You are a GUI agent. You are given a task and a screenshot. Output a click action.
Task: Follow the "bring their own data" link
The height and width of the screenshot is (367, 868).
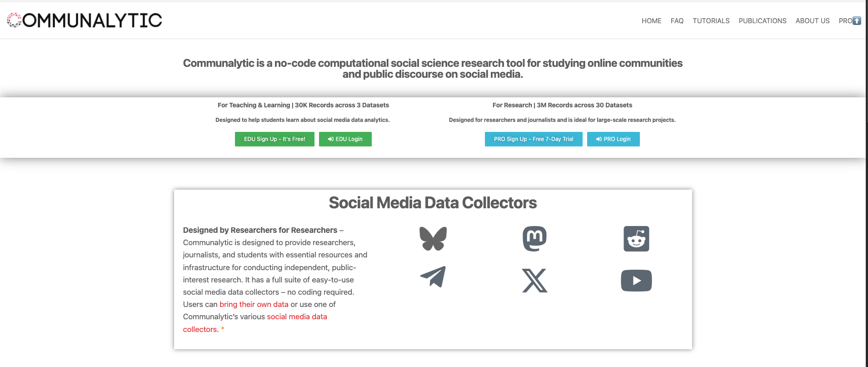(254, 304)
